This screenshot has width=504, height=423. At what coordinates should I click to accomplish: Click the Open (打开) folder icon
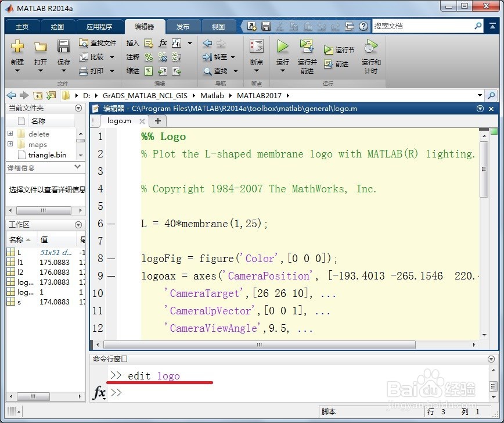click(x=41, y=47)
